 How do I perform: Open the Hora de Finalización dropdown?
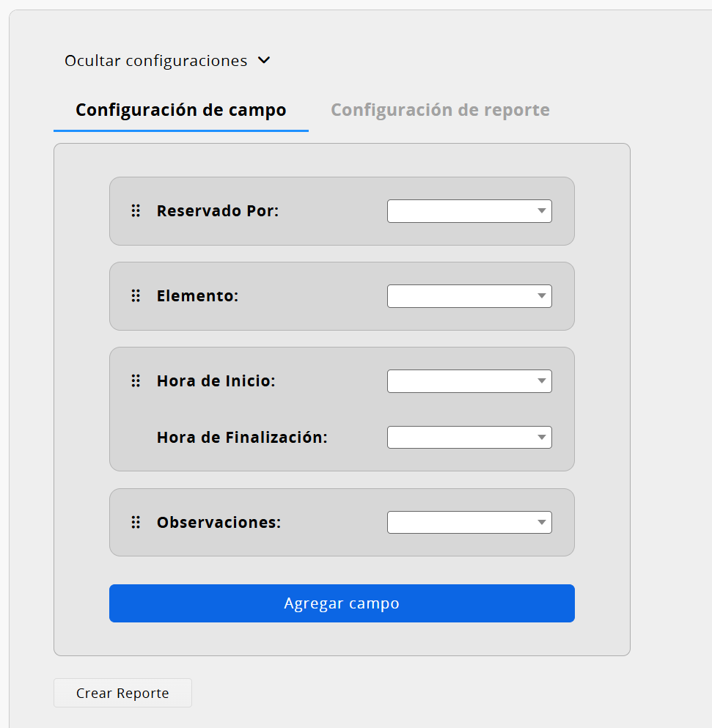469,438
